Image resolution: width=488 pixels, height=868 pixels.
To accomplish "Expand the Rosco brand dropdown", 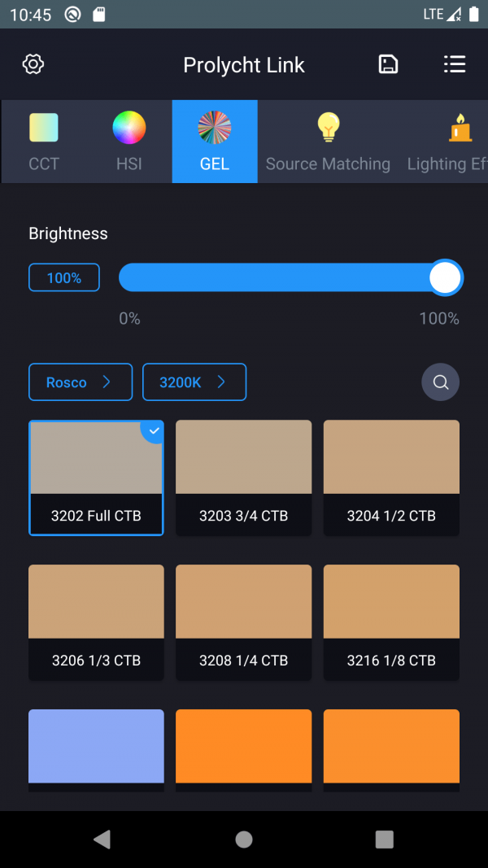I will coord(81,382).
